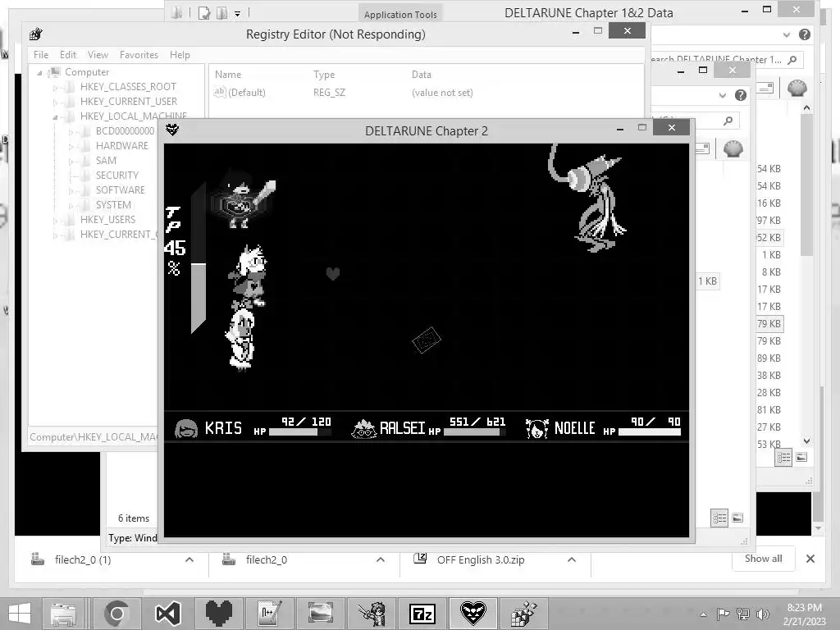The width and height of the screenshot is (840, 630).
Task: Select the HARDWARE subkey
Action: click(122, 146)
